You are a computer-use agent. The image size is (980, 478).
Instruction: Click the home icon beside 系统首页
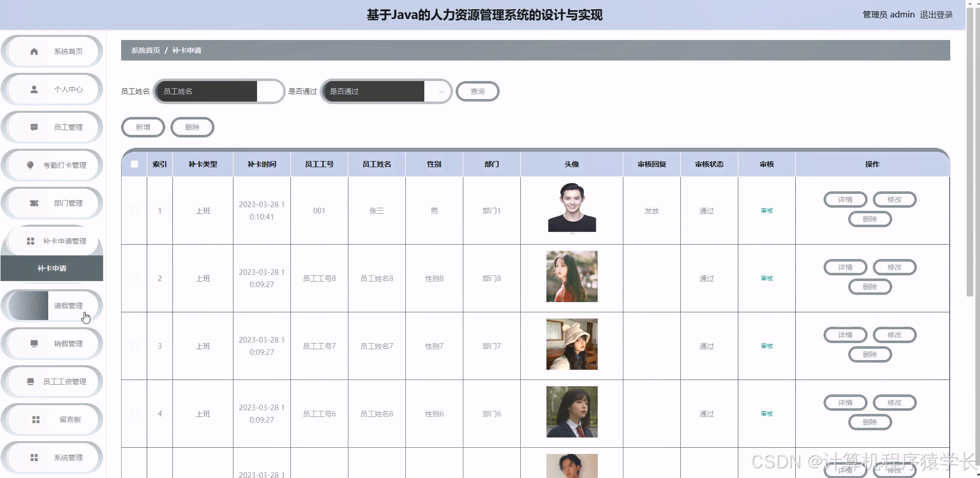34,51
